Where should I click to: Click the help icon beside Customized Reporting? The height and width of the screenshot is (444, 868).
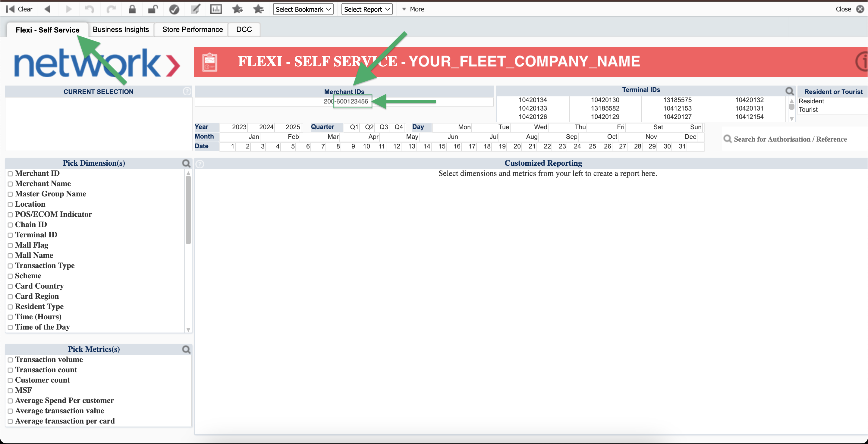[200, 164]
